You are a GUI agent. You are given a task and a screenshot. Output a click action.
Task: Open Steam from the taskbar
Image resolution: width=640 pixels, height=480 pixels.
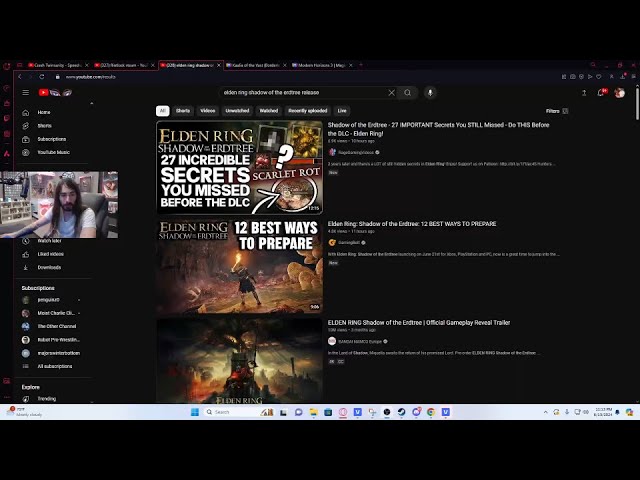[x=401, y=412]
